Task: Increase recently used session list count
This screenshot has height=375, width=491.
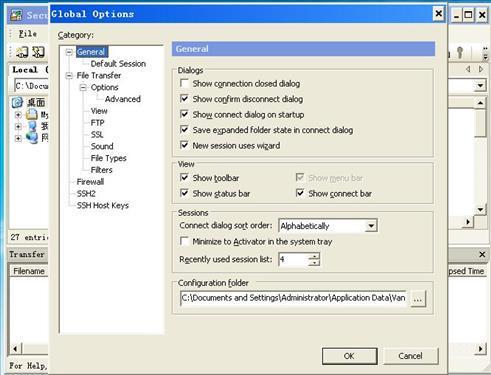Action: pos(314,256)
